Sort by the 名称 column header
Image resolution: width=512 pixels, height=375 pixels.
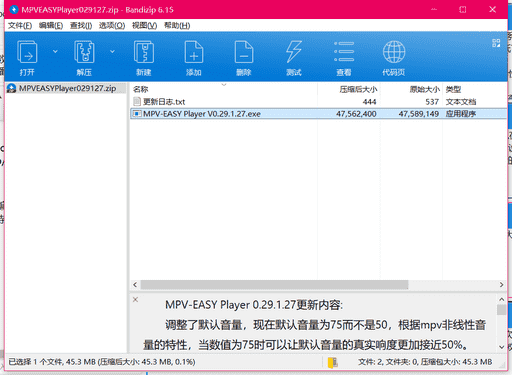[x=140, y=89]
